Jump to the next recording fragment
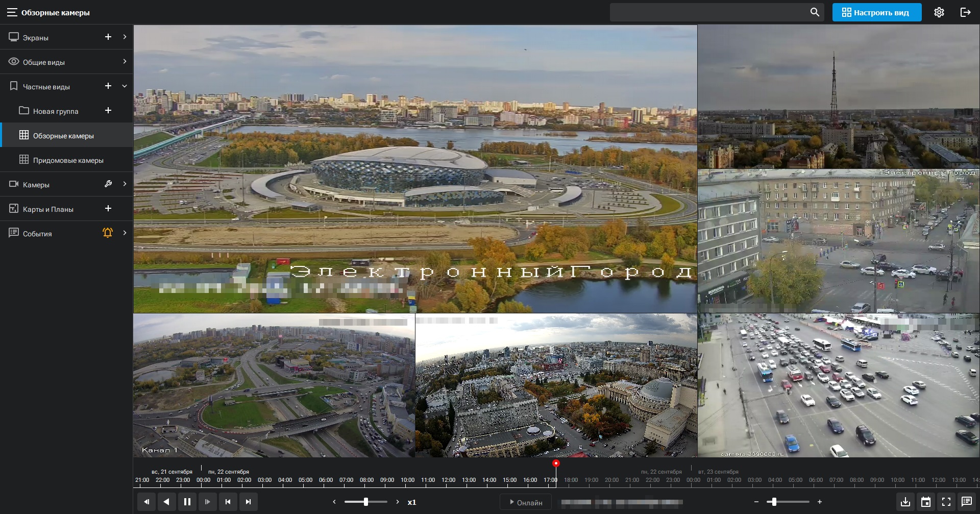980x514 pixels. click(248, 502)
